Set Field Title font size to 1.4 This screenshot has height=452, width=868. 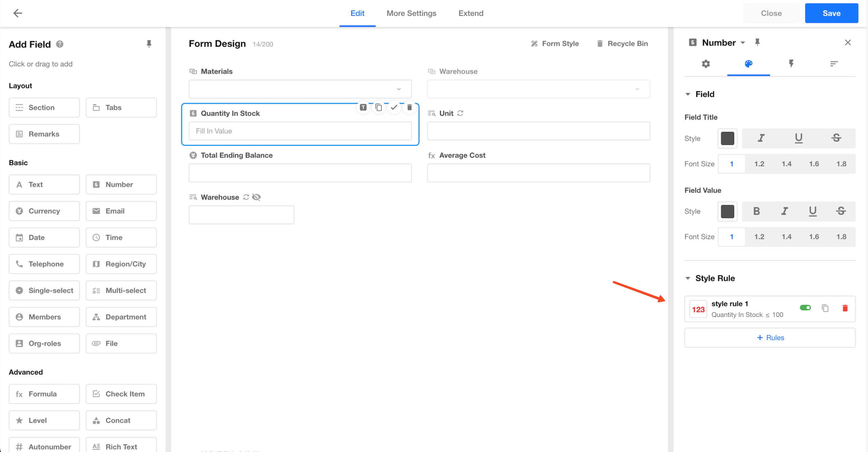(786, 164)
